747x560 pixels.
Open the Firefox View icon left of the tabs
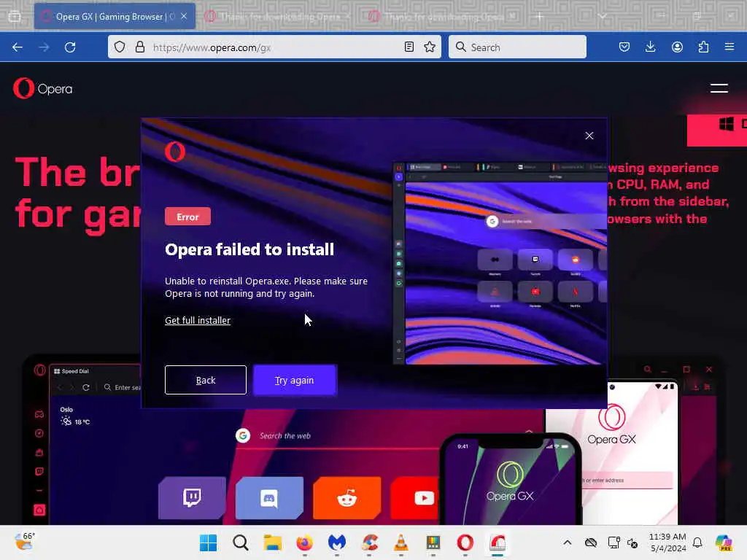click(x=15, y=17)
